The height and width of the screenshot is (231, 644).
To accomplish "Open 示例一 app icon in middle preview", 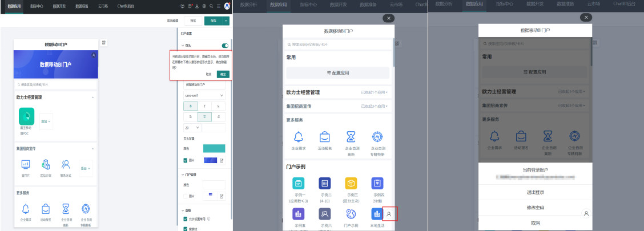I will point(299,183).
